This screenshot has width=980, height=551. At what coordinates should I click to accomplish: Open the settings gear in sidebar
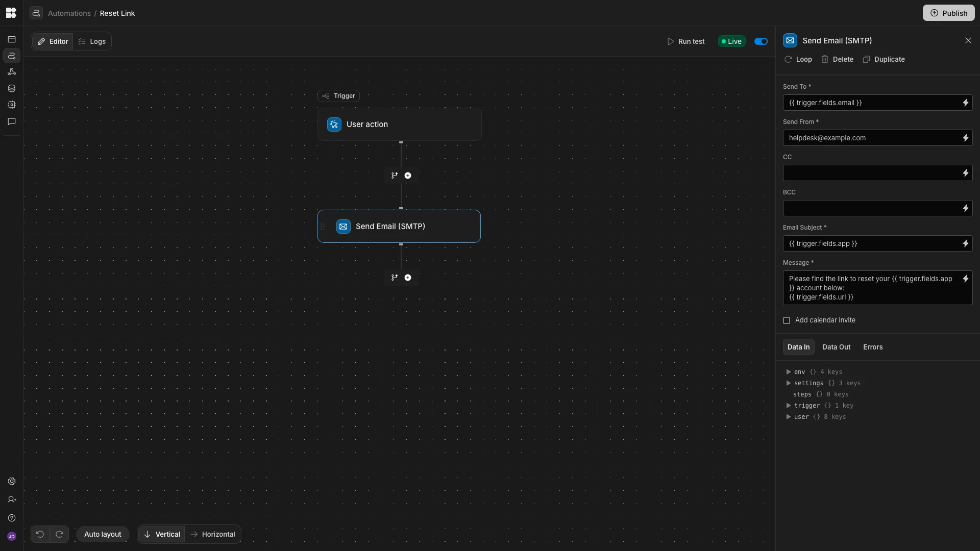point(12,481)
